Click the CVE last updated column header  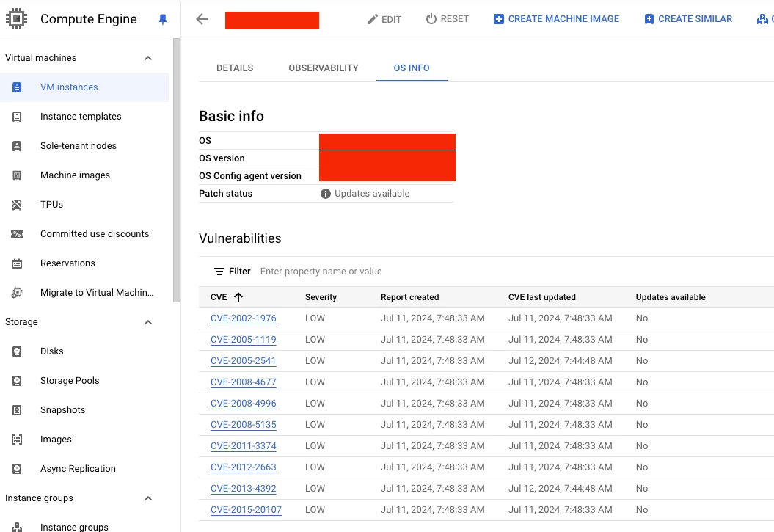(542, 297)
